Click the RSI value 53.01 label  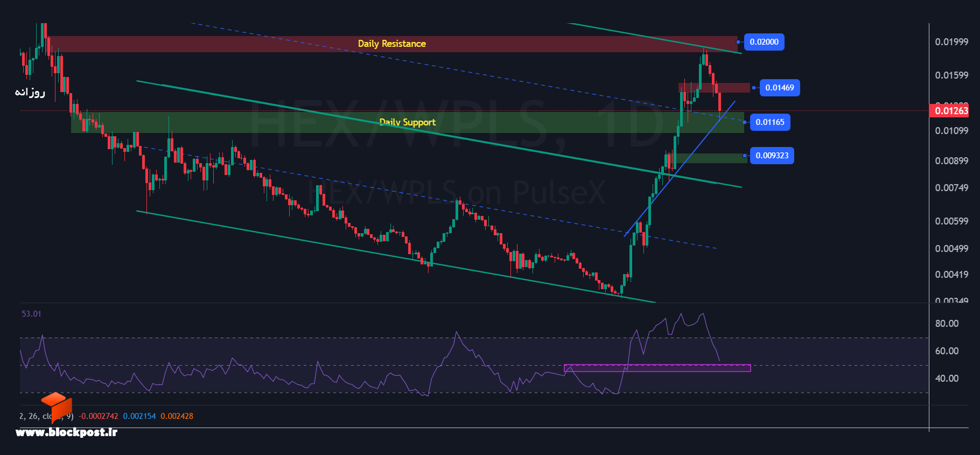click(x=31, y=314)
